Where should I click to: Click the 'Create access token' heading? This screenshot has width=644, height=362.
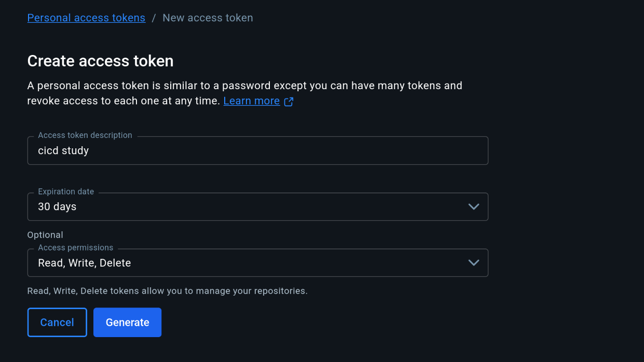pyautogui.click(x=100, y=61)
